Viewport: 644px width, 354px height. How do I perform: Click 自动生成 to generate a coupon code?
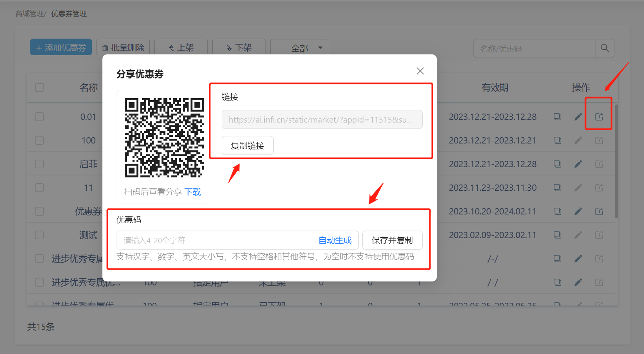tap(335, 240)
